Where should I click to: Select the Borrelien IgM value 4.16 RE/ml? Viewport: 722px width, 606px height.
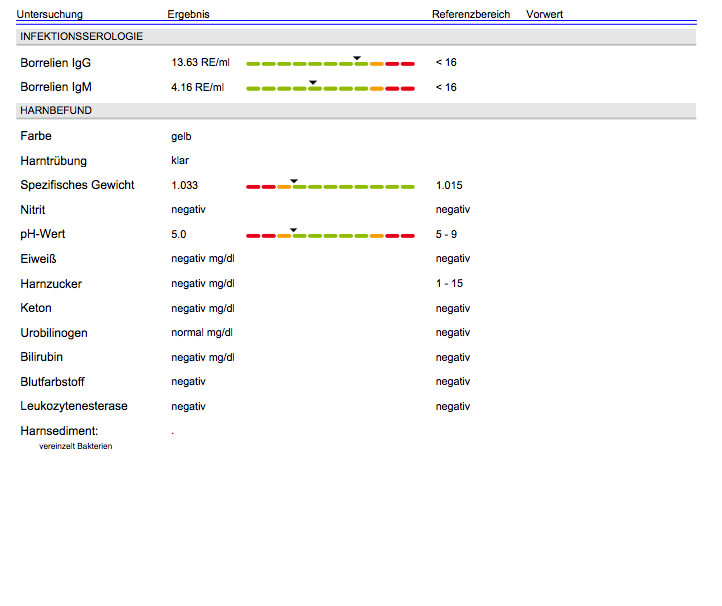tap(197, 87)
